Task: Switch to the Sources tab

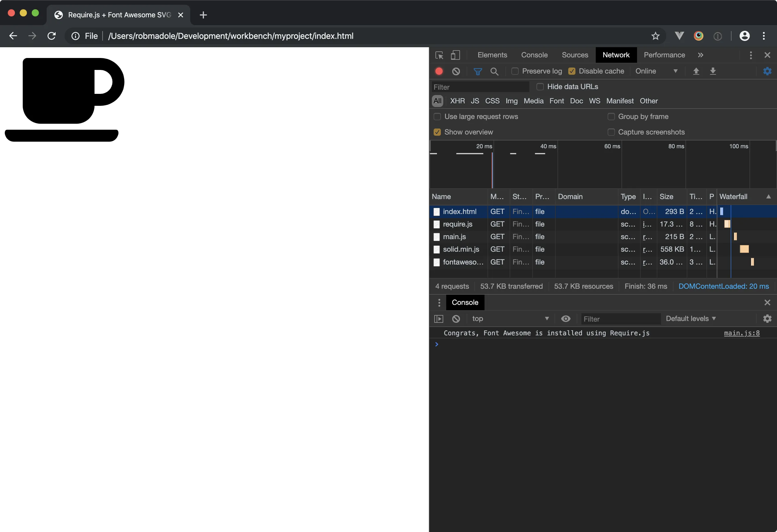Action: 575,55
